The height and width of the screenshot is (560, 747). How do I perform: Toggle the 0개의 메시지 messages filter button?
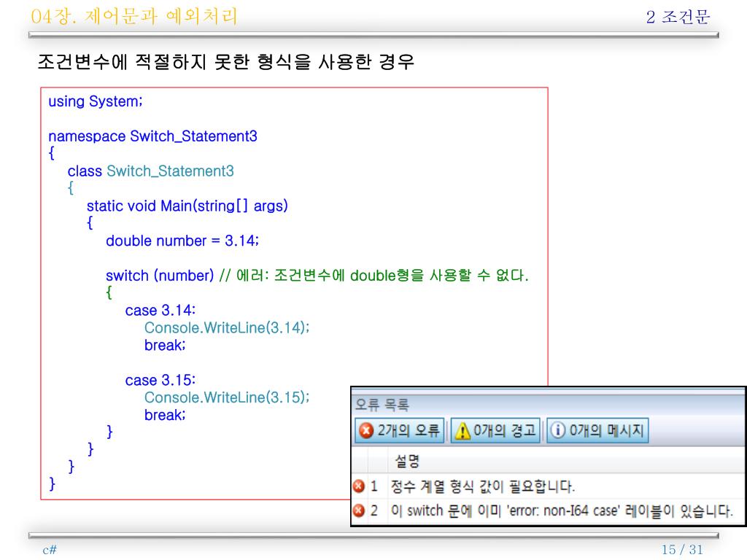598,430
